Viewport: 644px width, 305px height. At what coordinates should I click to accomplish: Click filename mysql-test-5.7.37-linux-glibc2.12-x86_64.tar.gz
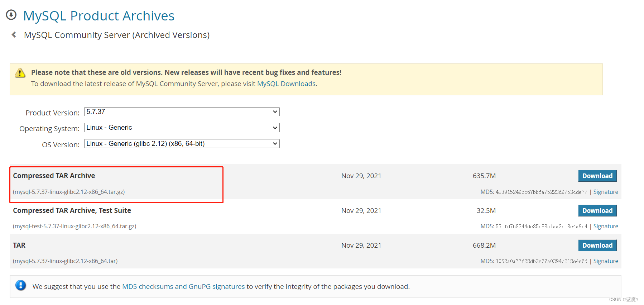click(x=75, y=226)
